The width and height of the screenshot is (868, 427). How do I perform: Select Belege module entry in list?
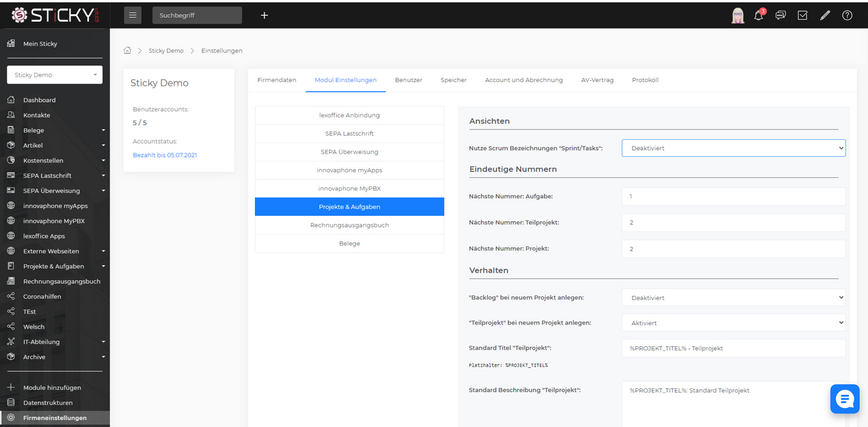[349, 243]
